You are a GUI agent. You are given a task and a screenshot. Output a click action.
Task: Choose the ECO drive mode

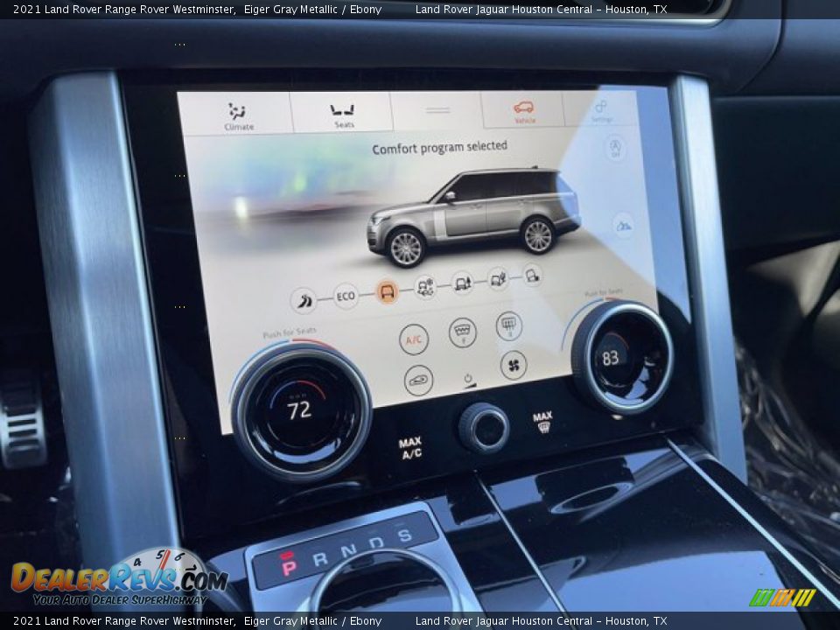point(346,297)
